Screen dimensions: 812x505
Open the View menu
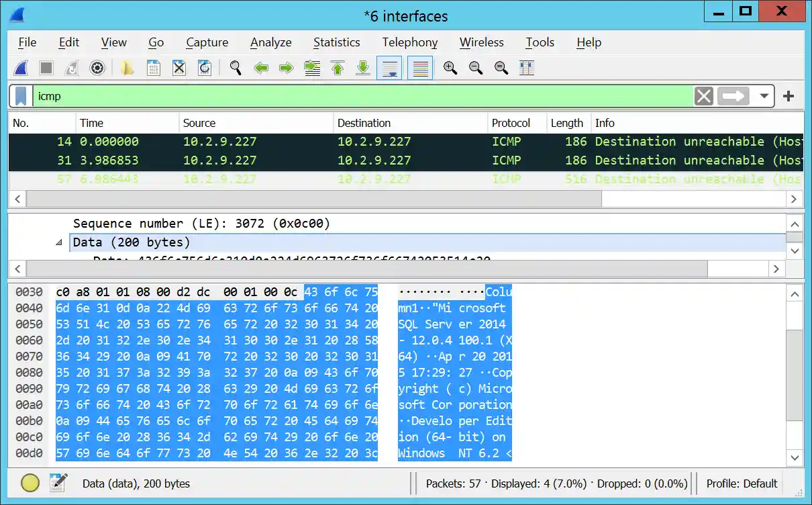coord(114,42)
